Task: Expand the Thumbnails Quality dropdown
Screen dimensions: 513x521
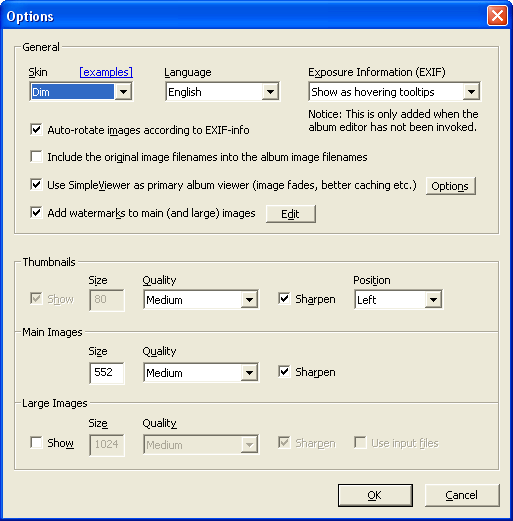Action: point(201,299)
